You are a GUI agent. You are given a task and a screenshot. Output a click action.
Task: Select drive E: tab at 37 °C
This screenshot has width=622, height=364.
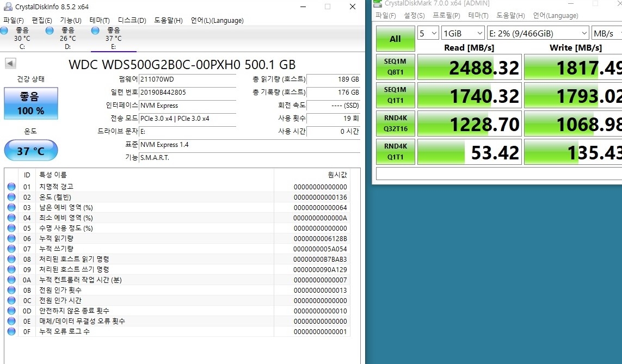(113, 39)
